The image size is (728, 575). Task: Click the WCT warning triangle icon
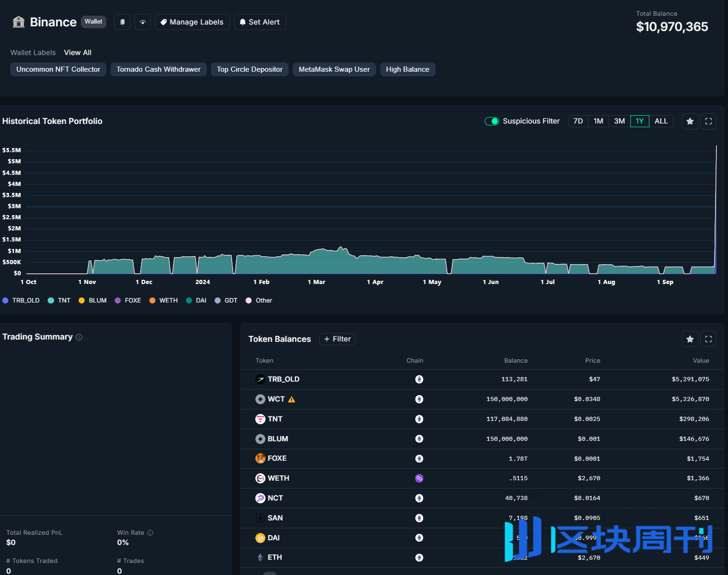coord(291,399)
